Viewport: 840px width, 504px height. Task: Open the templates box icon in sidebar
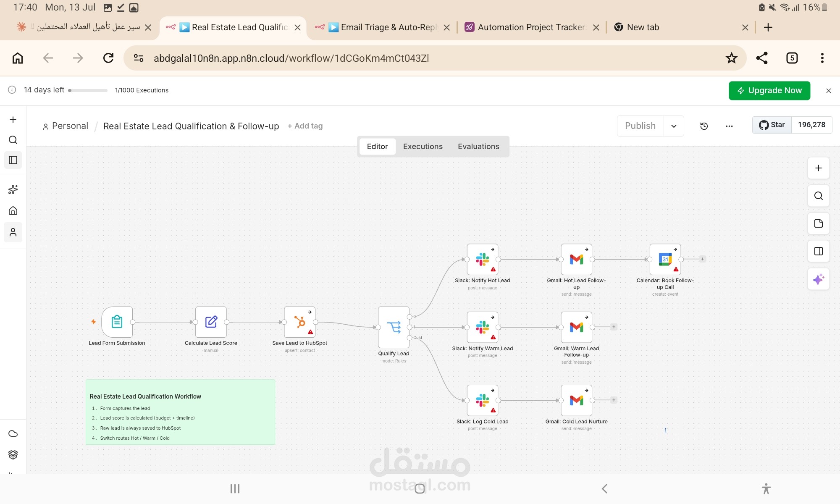13,455
